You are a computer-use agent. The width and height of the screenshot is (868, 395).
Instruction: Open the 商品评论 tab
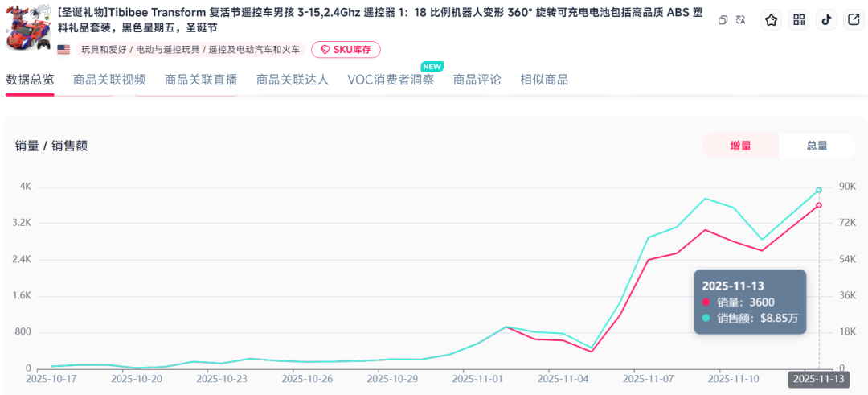(x=477, y=80)
